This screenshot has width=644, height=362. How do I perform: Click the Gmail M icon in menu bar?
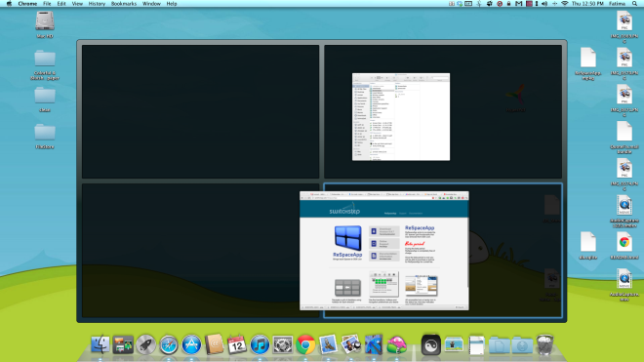[x=519, y=3]
